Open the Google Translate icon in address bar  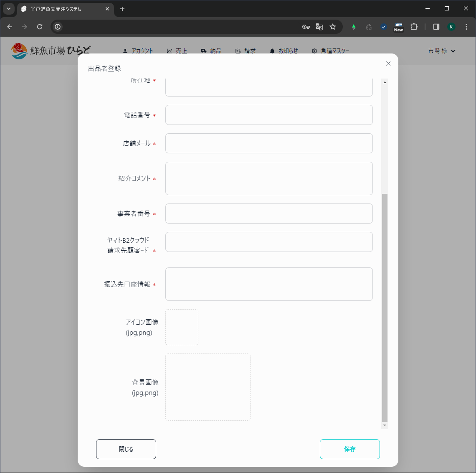click(x=319, y=27)
